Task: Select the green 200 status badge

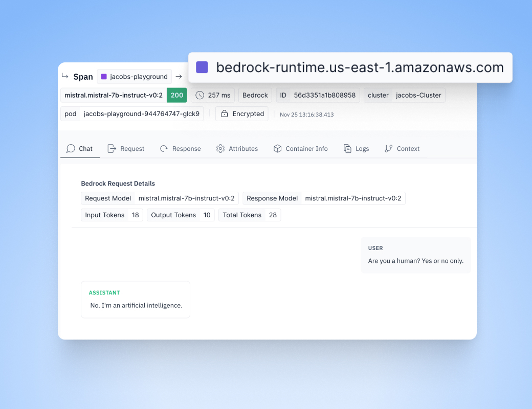Action: (177, 95)
